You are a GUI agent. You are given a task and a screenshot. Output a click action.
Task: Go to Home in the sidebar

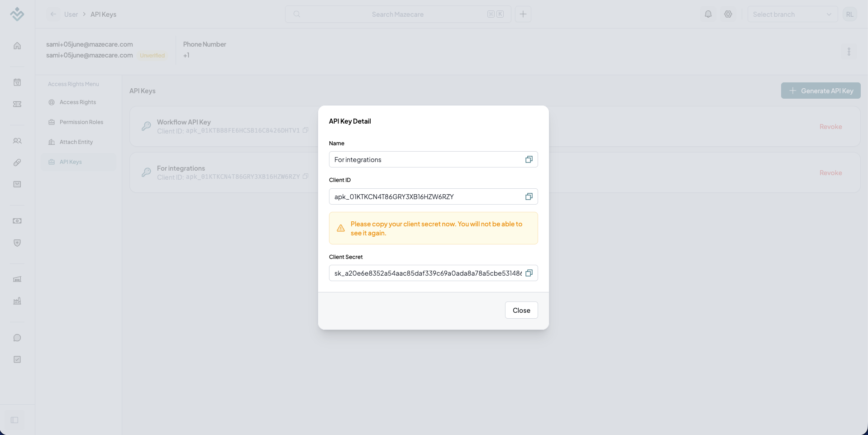click(x=17, y=46)
